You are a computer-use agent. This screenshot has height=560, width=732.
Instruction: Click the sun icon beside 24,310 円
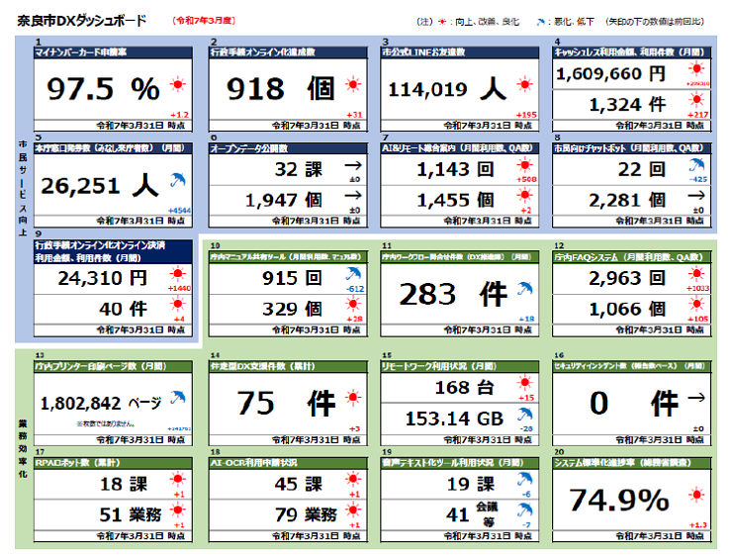177,274
